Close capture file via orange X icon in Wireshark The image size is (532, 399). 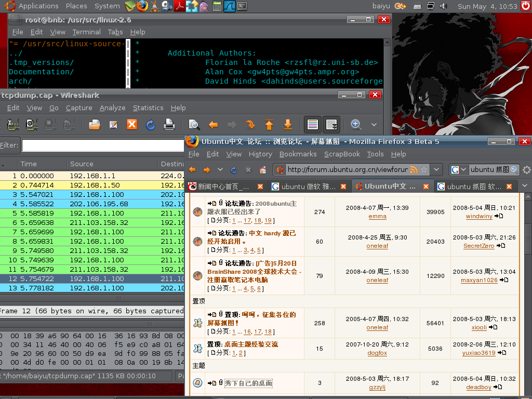tap(132, 125)
